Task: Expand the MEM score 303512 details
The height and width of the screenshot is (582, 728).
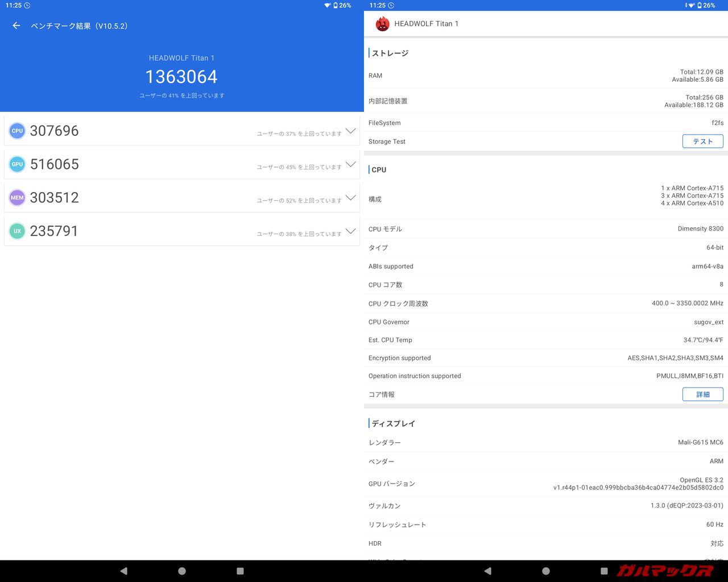Action: click(350, 198)
